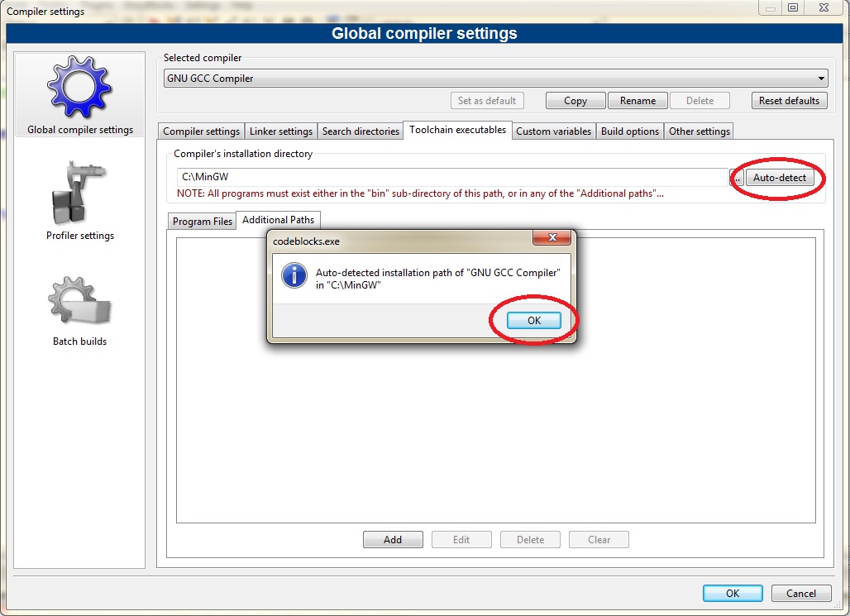850x616 pixels.
Task: Click the Auto-detect button
Action: [x=780, y=177]
